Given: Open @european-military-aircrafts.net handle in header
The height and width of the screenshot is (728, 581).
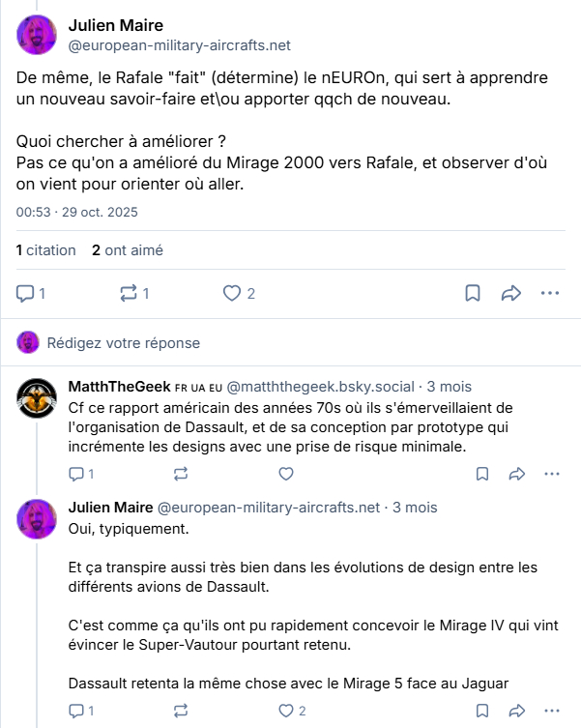Looking at the screenshot, I should tap(179, 45).
